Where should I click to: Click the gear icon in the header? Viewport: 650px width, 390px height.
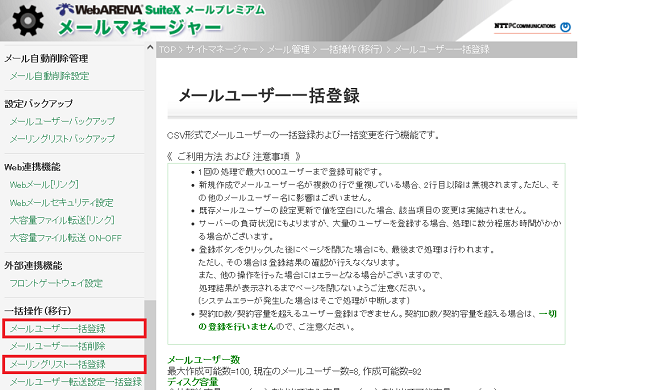28,21
